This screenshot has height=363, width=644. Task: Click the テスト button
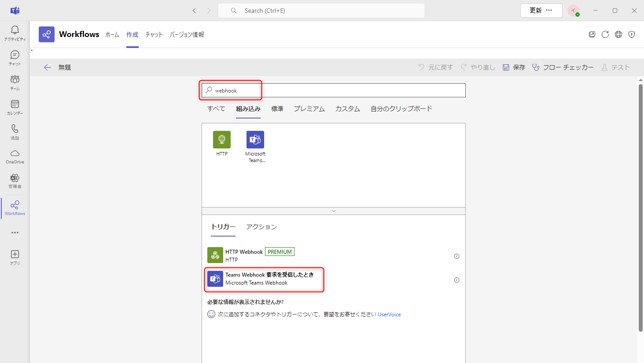615,67
